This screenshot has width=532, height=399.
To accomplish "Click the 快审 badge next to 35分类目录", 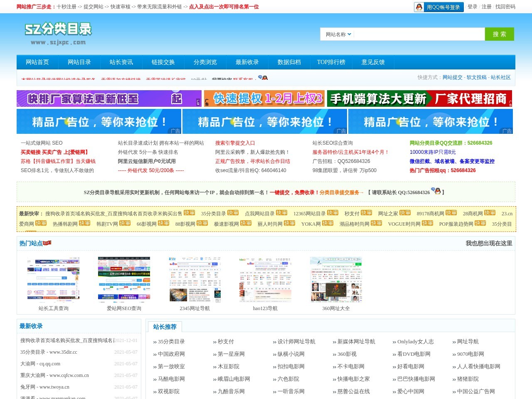I will coord(233,213).
